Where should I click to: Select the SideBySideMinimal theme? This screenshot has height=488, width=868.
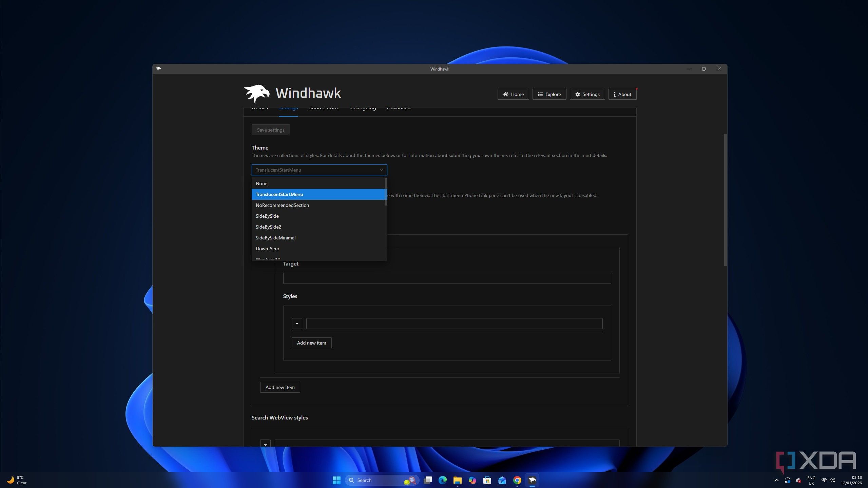tap(318, 238)
